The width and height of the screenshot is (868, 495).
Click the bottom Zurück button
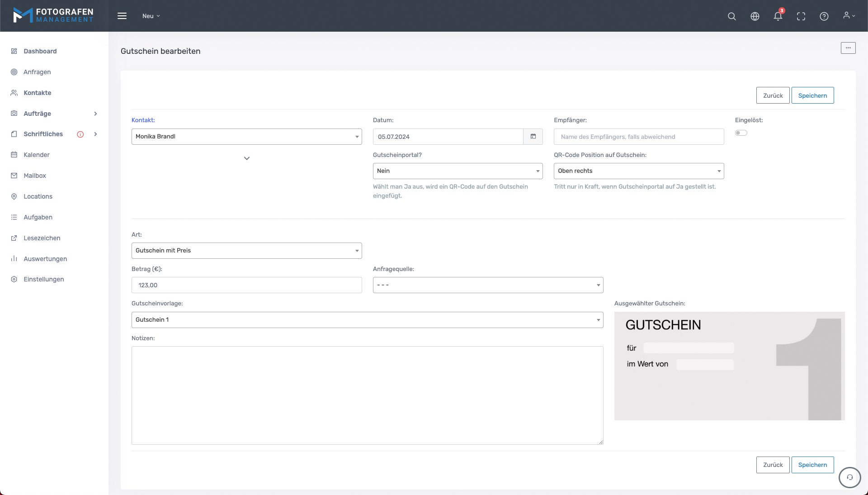tap(773, 465)
